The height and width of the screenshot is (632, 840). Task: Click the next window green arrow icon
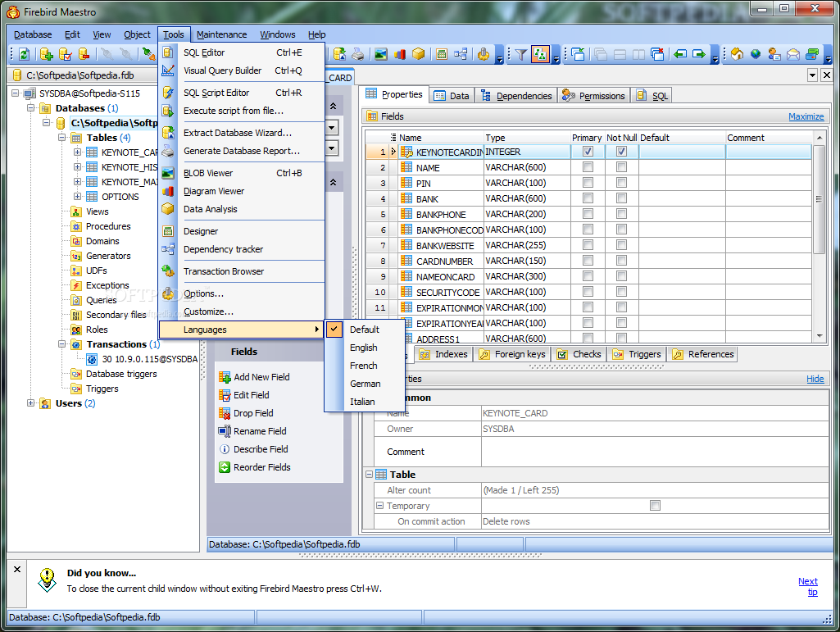tap(699, 54)
